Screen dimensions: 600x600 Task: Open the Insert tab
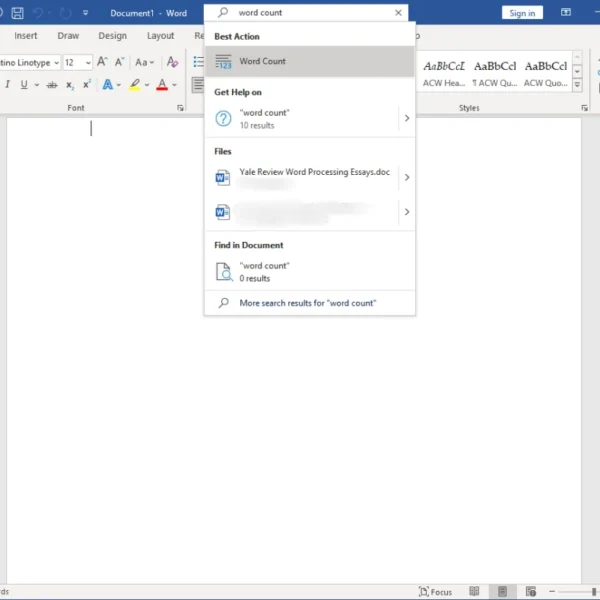point(26,36)
